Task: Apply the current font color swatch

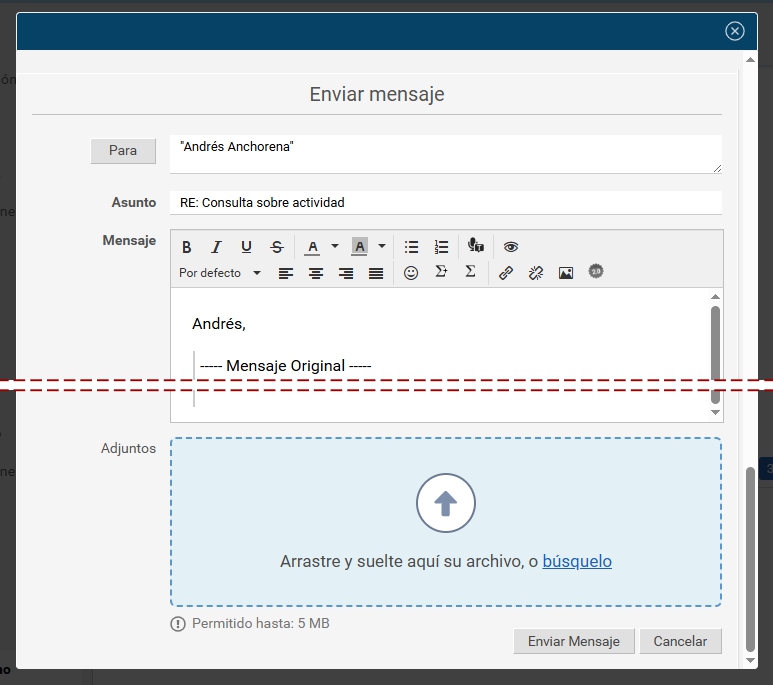Action: (x=313, y=247)
